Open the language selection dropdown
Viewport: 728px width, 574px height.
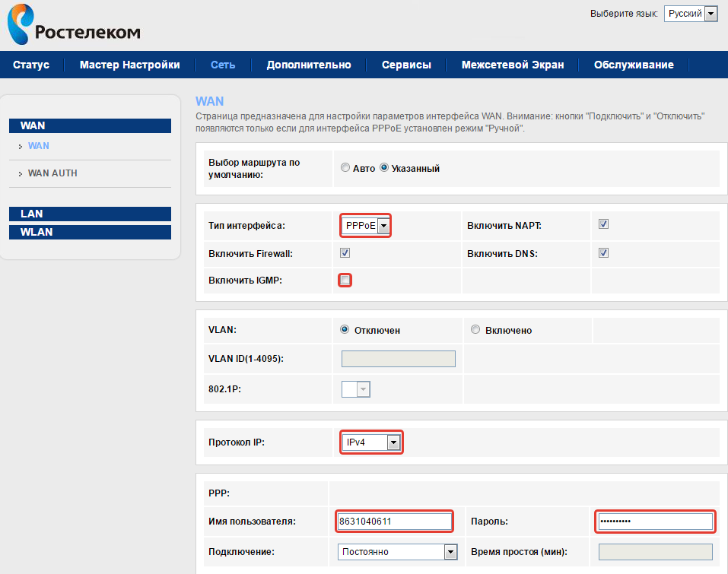click(690, 14)
